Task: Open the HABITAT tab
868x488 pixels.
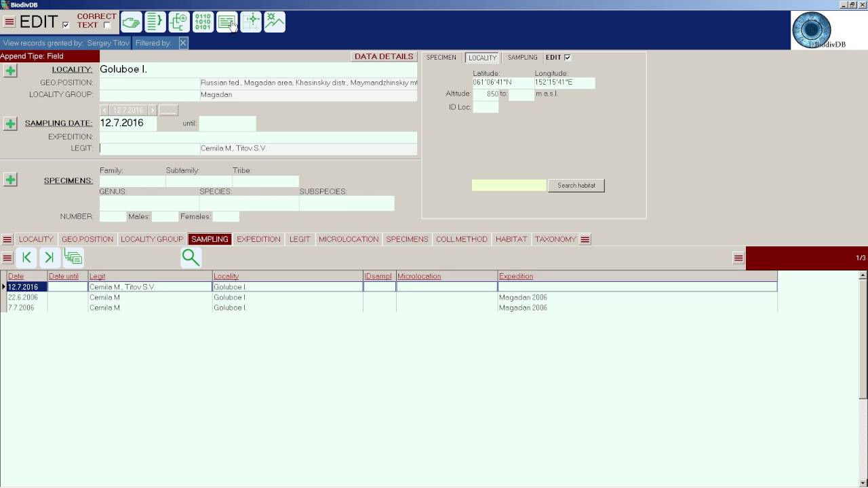Action: coord(511,239)
